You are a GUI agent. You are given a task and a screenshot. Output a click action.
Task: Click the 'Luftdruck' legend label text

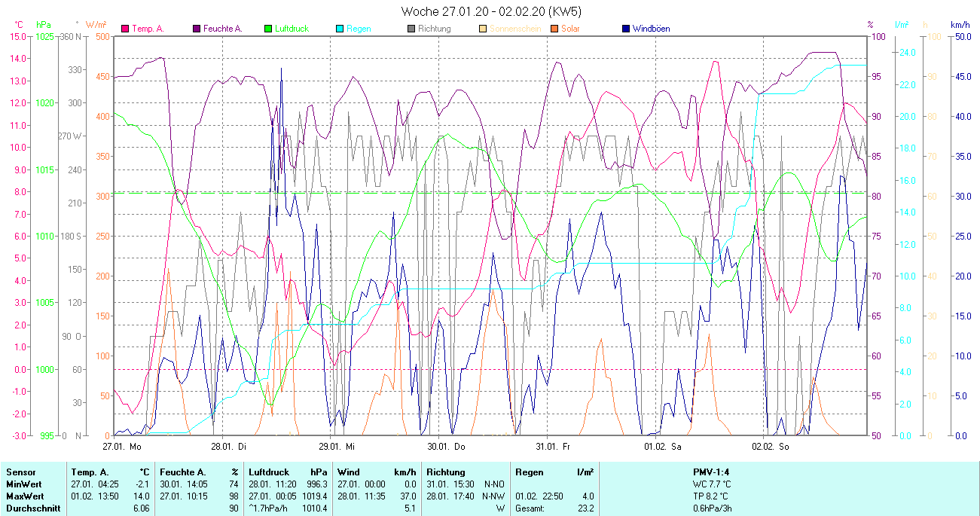[x=292, y=29]
